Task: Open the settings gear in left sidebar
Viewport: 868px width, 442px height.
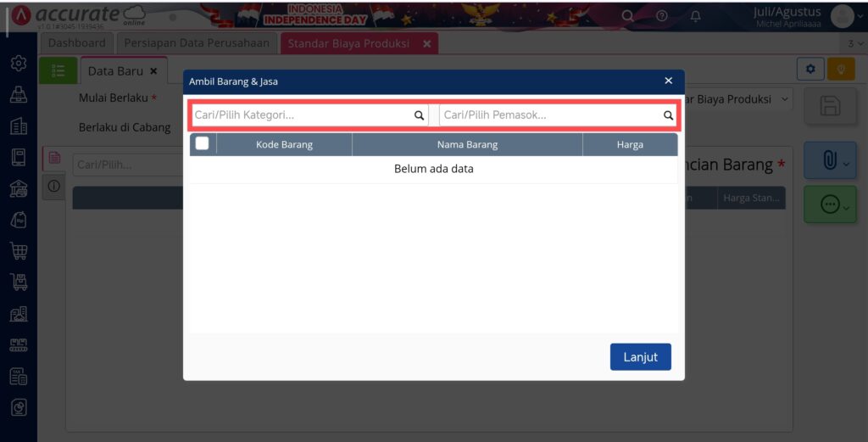Action: point(18,64)
